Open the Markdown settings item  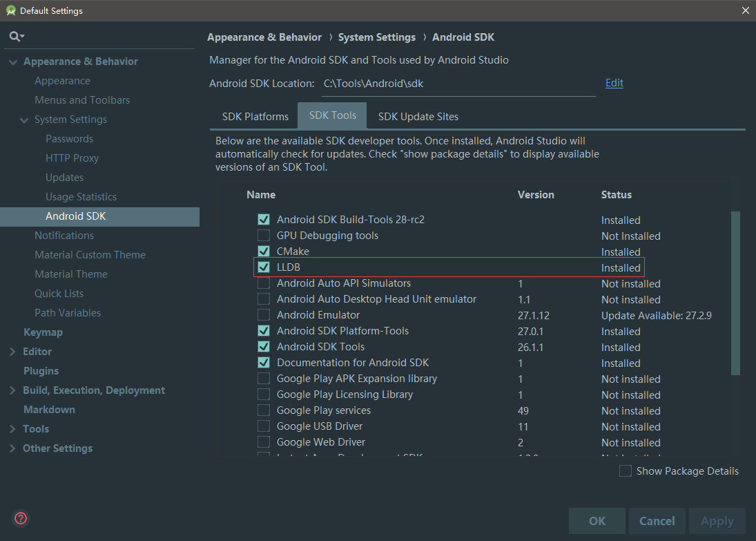point(49,409)
